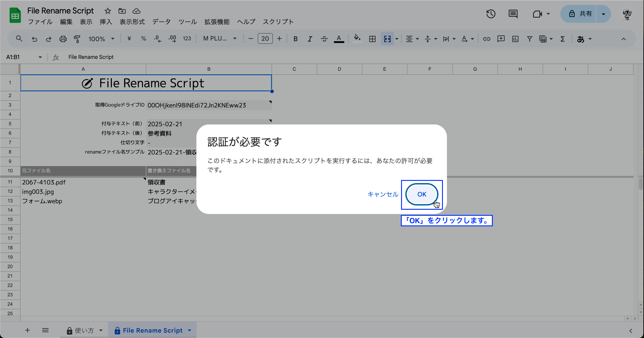The height and width of the screenshot is (338, 644).
Task: Increase decimal places
Action: pyautogui.click(x=172, y=39)
